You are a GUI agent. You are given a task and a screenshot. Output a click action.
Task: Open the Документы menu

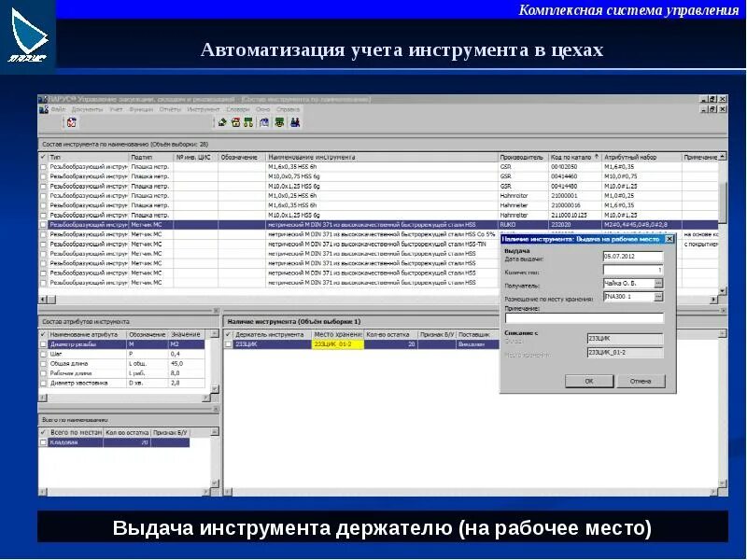(87, 109)
